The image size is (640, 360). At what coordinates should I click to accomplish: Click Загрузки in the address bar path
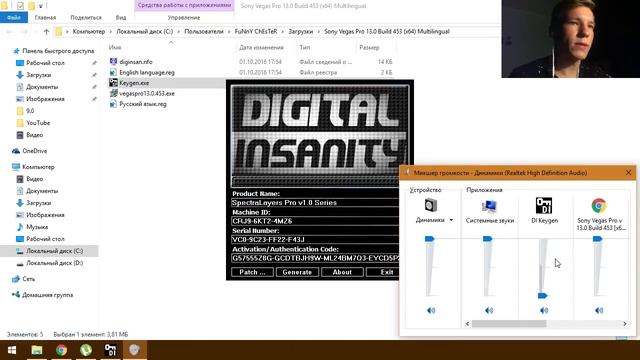(300, 31)
